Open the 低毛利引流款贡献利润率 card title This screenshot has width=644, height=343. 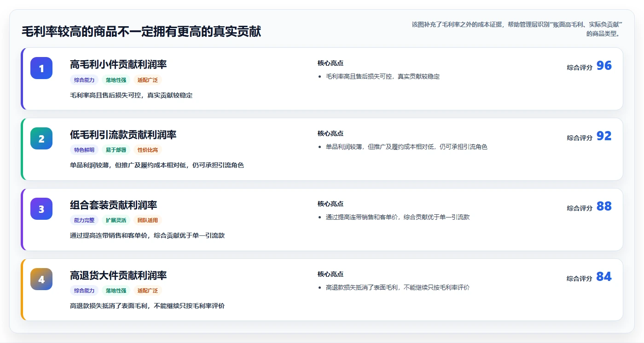(123, 135)
